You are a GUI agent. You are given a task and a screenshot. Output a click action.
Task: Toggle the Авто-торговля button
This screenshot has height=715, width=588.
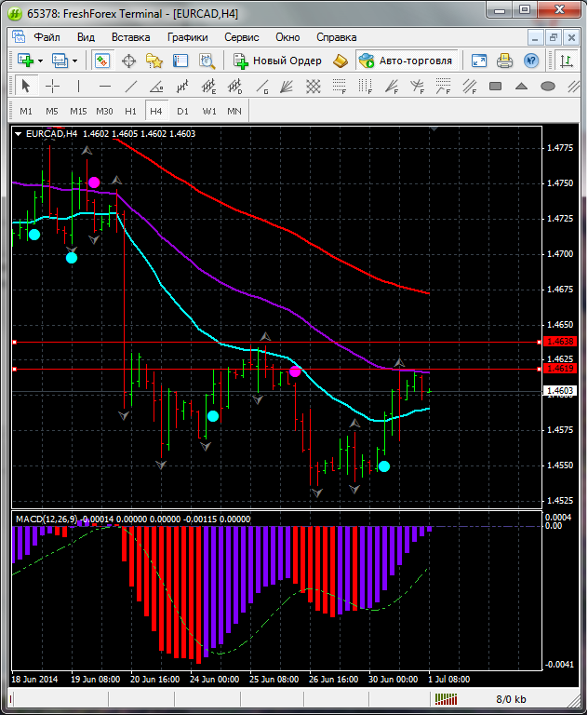point(406,61)
